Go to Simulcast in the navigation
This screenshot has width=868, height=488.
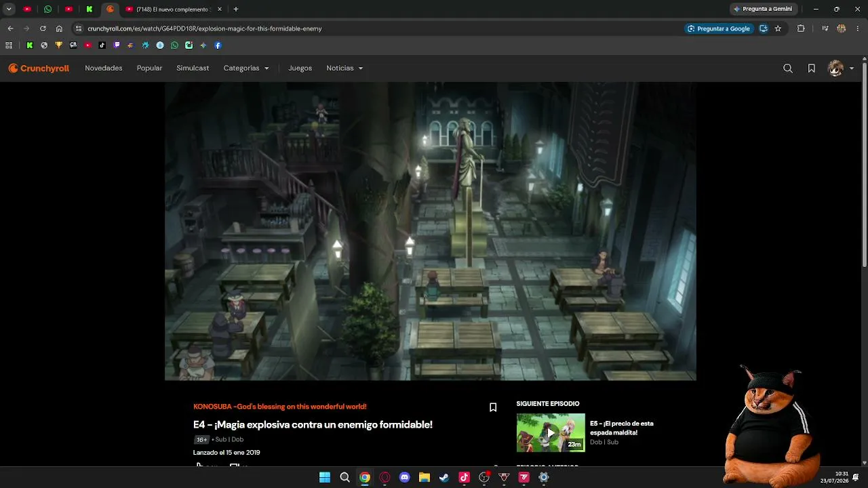coord(193,68)
